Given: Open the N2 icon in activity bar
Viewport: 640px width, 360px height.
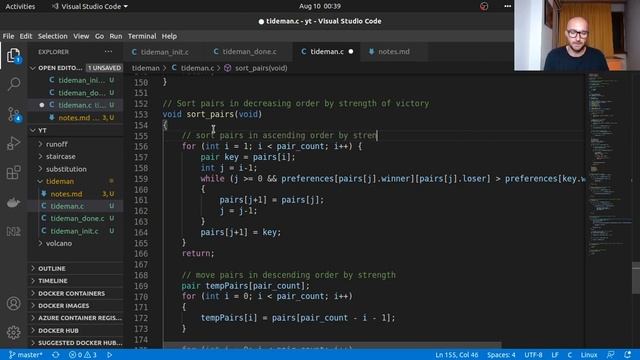Looking at the screenshot, I should tap(13, 231).
